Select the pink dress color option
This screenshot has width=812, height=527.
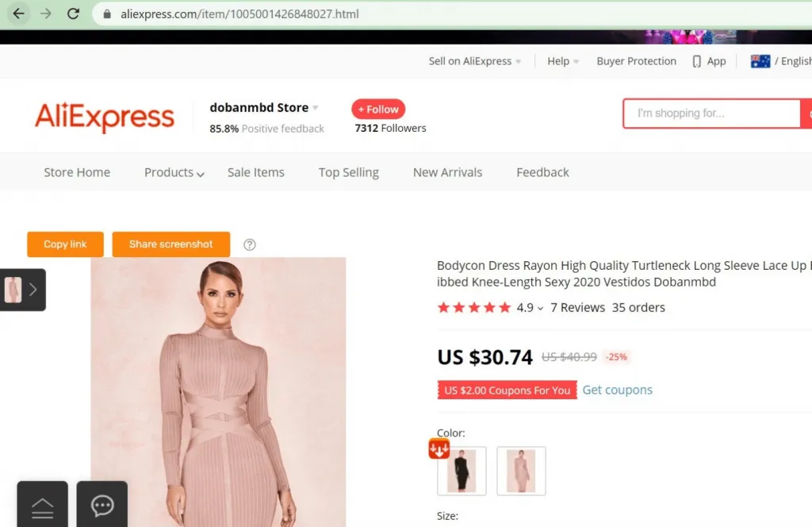click(521, 471)
